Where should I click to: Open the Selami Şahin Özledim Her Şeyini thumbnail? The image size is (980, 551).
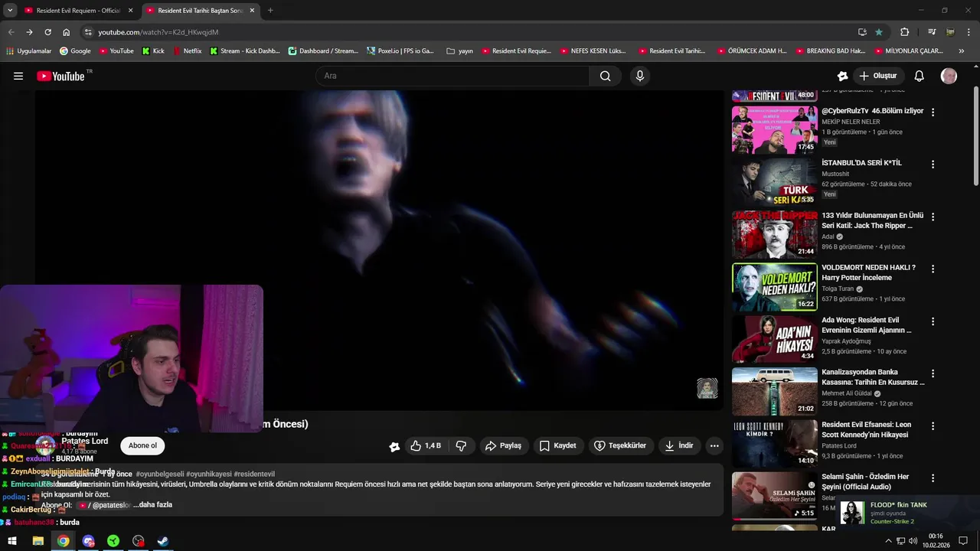[775, 495]
